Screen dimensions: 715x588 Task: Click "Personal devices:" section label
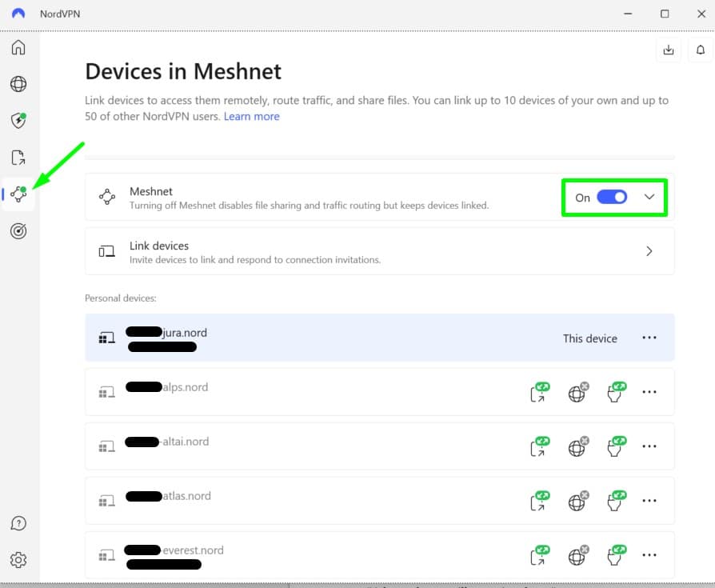[x=121, y=298]
